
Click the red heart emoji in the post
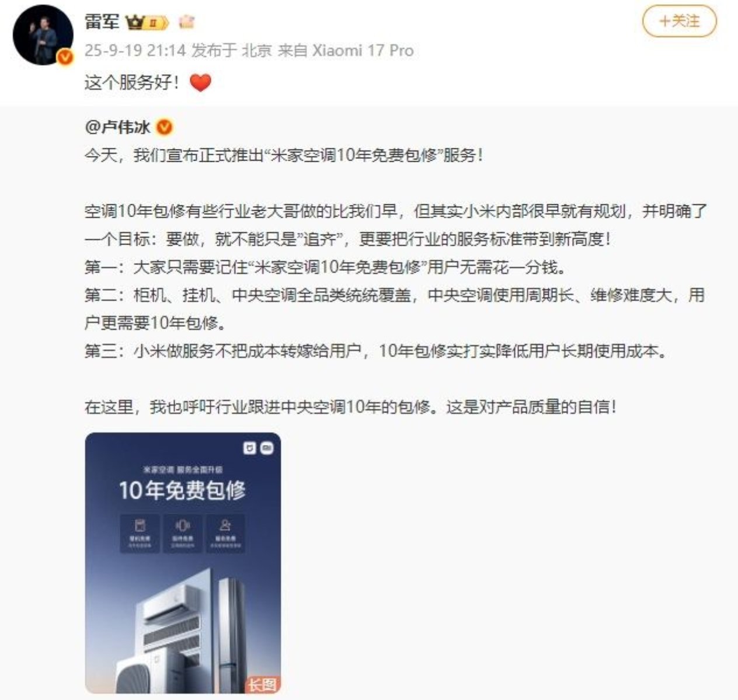tap(200, 83)
